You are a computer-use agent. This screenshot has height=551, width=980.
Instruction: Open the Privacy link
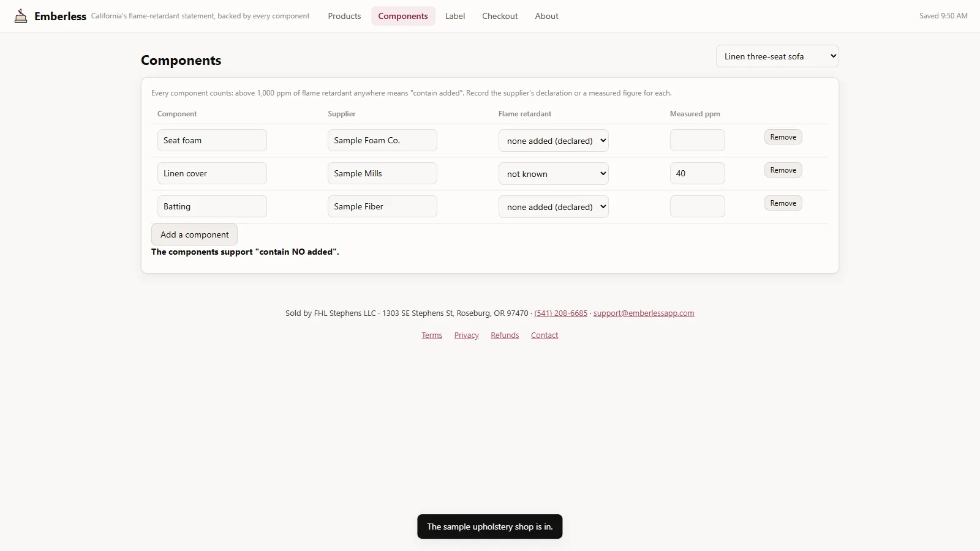[466, 335]
